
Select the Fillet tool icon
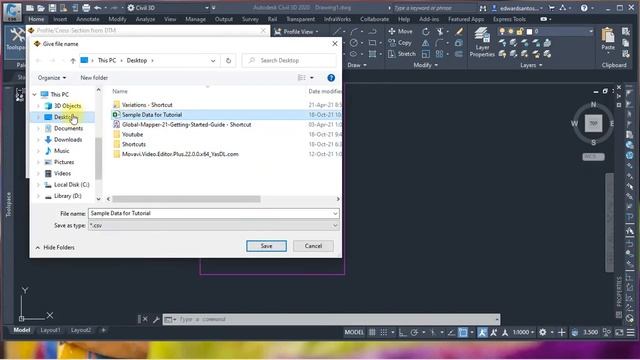439,42
